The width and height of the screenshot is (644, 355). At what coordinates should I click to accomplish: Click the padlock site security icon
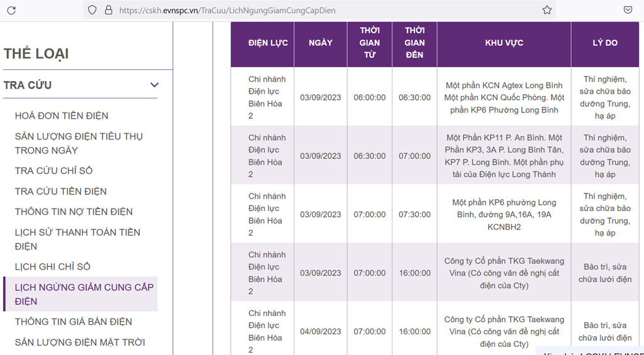108,10
